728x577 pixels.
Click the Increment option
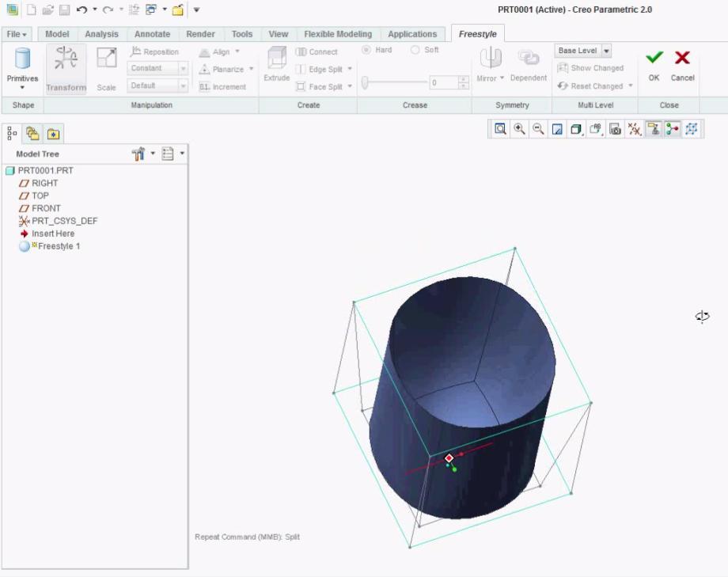pyautogui.click(x=222, y=86)
